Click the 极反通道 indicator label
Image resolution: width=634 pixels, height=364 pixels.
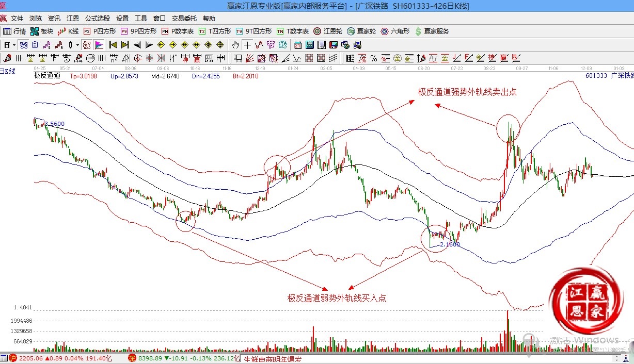point(47,76)
